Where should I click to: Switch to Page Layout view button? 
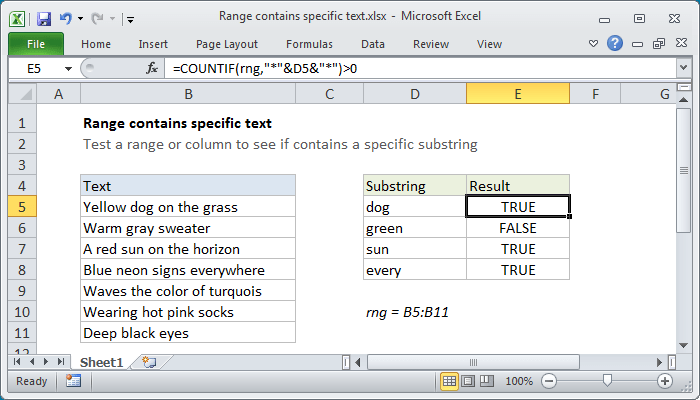[x=468, y=381]
